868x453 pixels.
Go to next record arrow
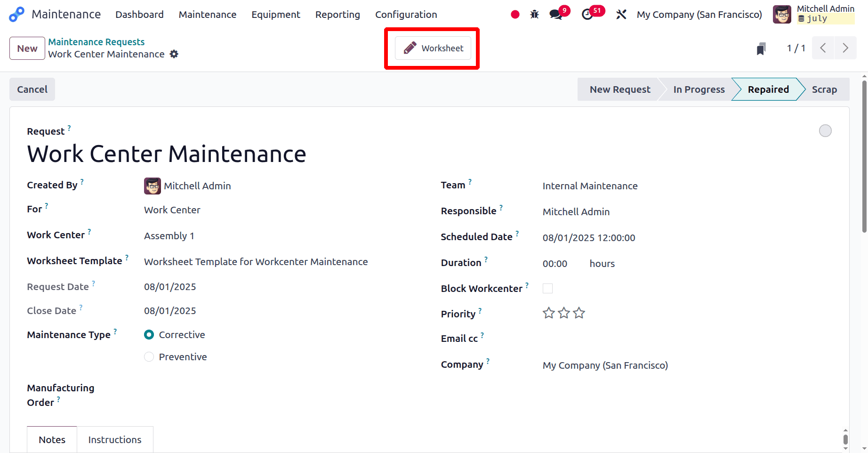click(x=845, y=48)
